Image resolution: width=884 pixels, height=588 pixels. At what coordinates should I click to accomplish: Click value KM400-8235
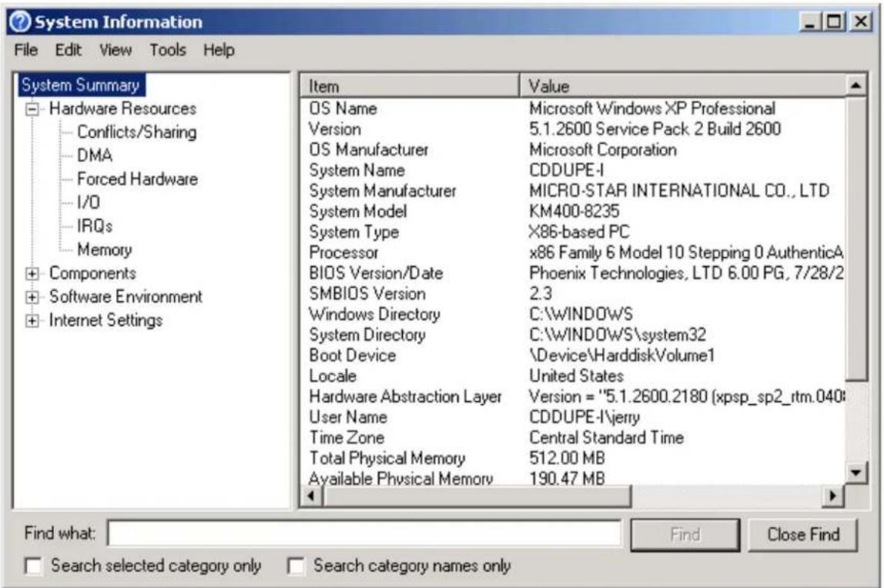tap(574, 211)
